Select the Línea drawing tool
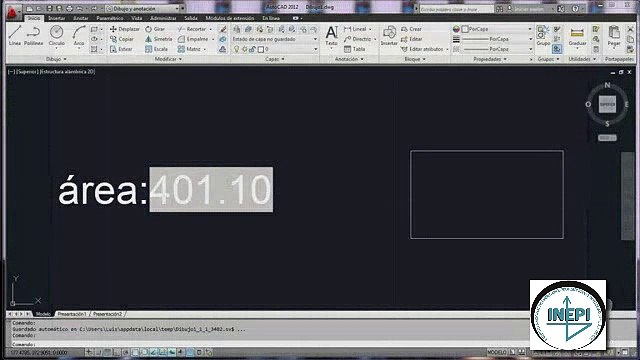Viewport: 640px width, 360px height. point(15,35)
